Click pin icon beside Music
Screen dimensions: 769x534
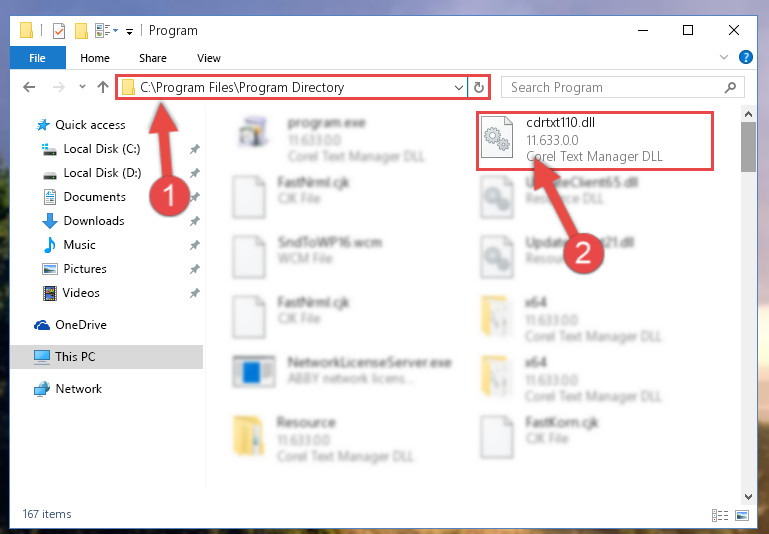[x=195, y=245]
